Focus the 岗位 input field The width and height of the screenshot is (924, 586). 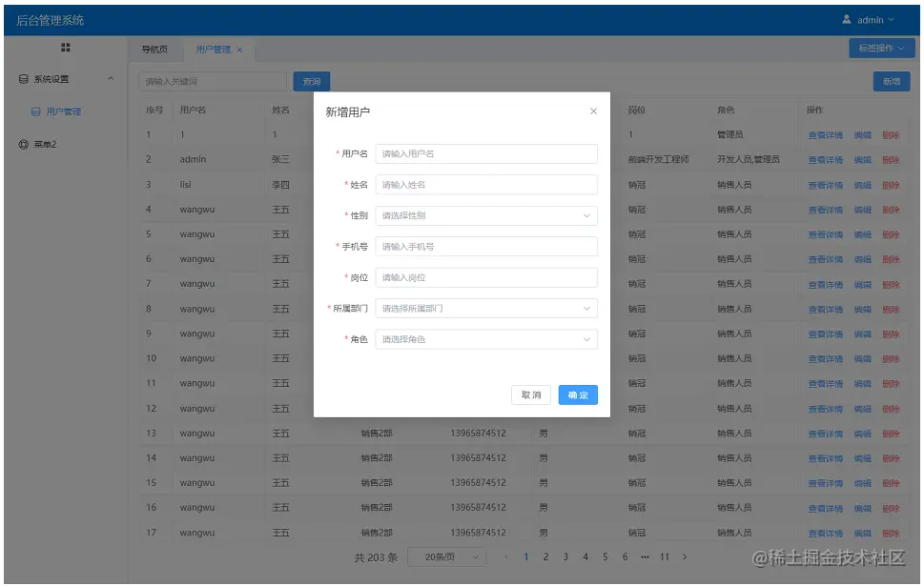486,277
